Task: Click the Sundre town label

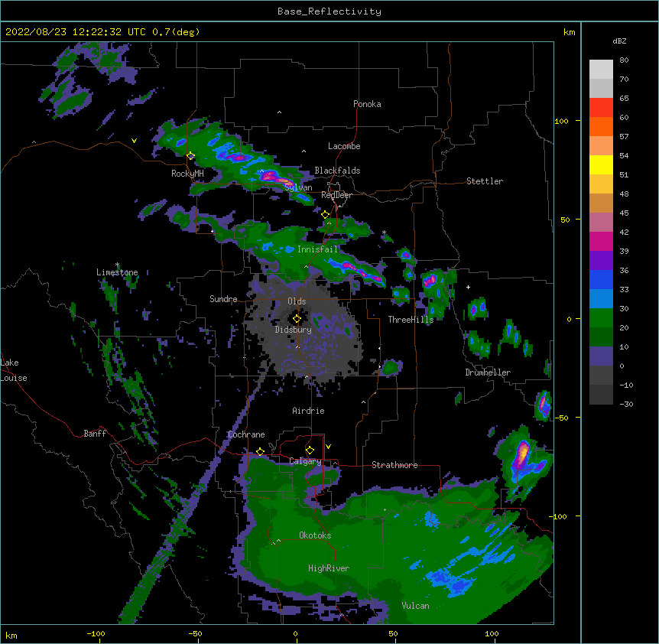Action: [223, 299]
